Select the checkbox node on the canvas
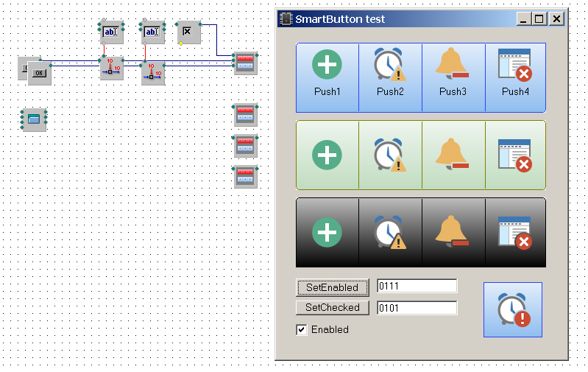Viewport: 588px width, 372px height. pos(188,32)
